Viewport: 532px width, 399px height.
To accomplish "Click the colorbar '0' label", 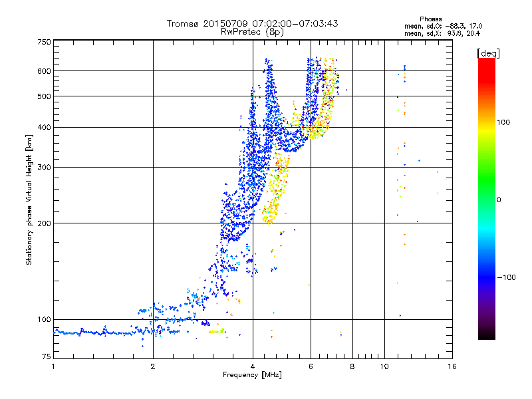I will click(499, 200).
